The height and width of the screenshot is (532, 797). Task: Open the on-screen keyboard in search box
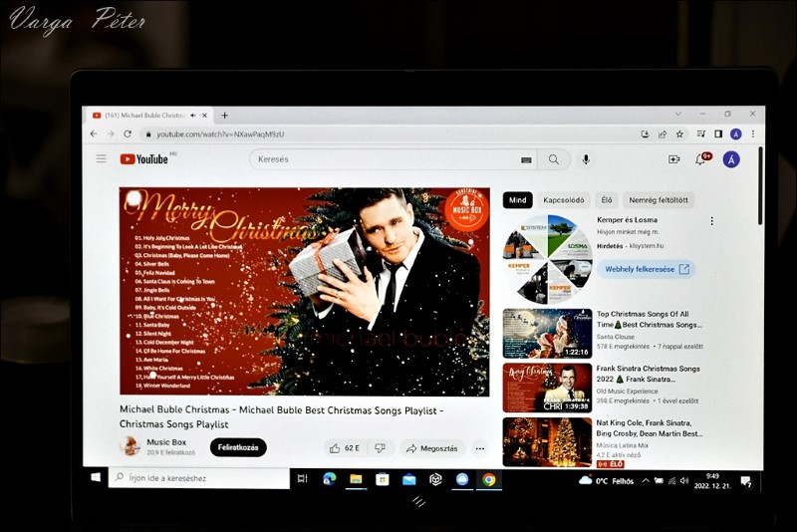526,160
